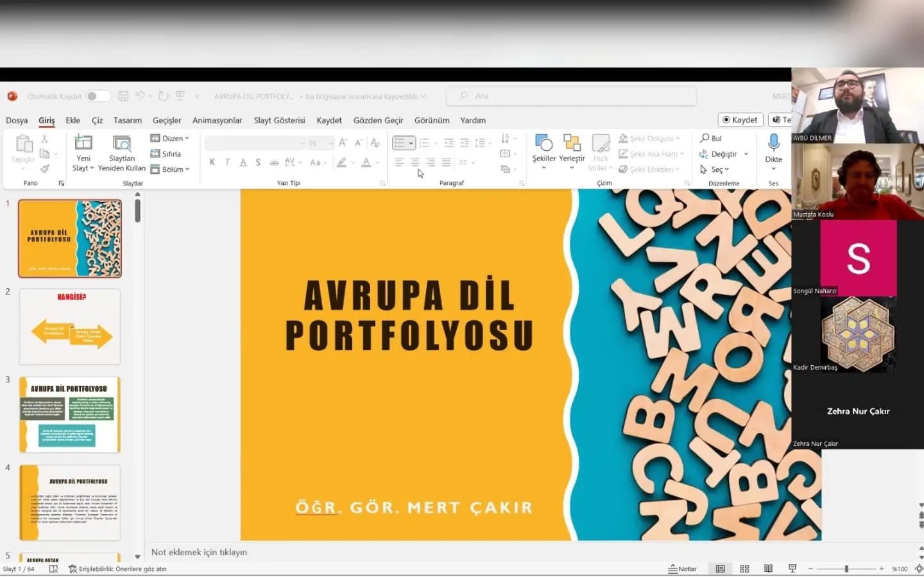Switch to the Slayt Gösterisi tab
This screenshot has width=924, height=577.
279,120
